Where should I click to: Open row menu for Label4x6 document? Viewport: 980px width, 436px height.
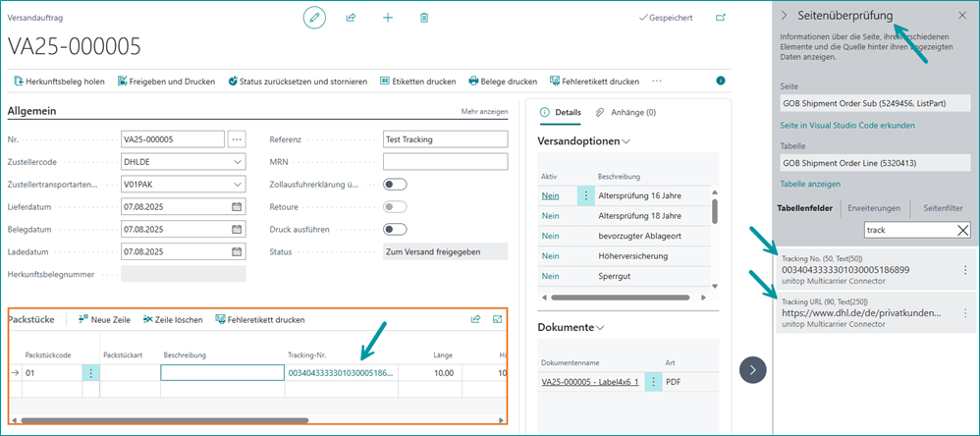[x=652, y=381]
